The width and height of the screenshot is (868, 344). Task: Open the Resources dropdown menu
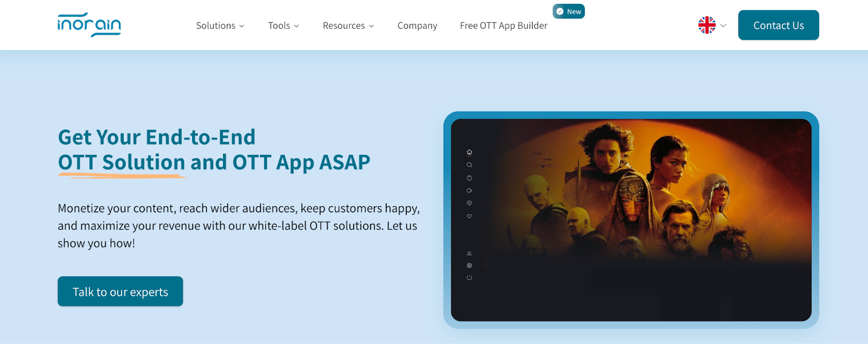click(348, 25)
